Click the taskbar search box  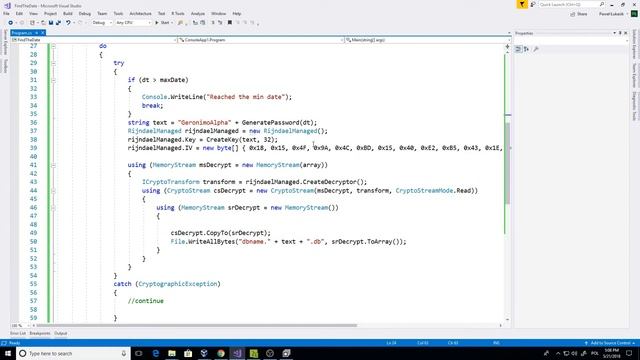click(73, 353)
